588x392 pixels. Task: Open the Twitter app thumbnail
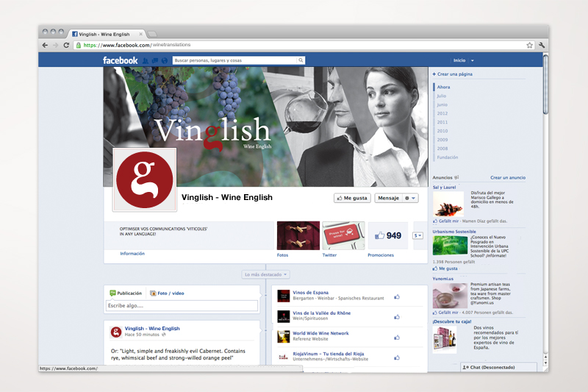click(x=343, y=235)
